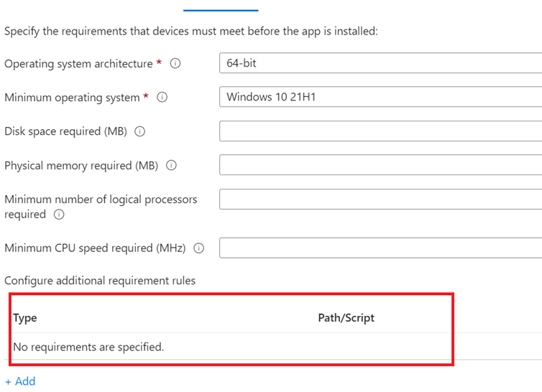Click the + Add requirement link

(20, 381)
